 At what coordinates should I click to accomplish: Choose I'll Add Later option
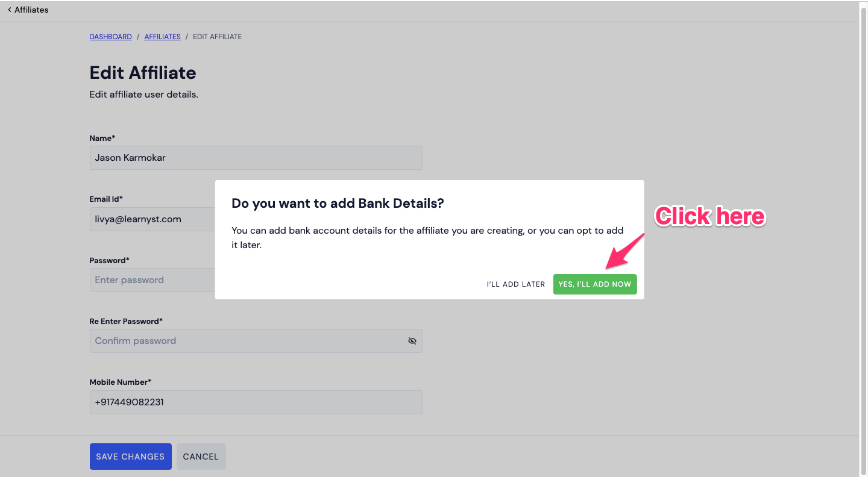point(516,284)
